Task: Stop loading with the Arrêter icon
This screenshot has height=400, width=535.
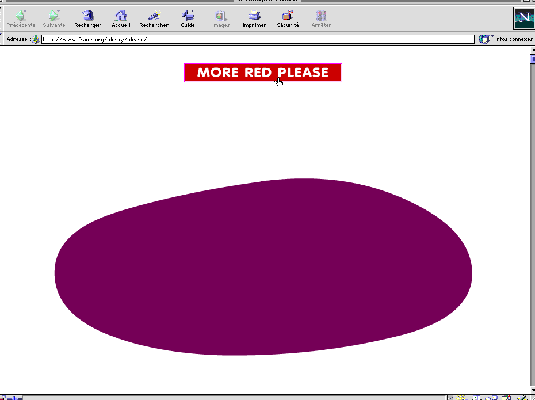Action: click(321, 18)
